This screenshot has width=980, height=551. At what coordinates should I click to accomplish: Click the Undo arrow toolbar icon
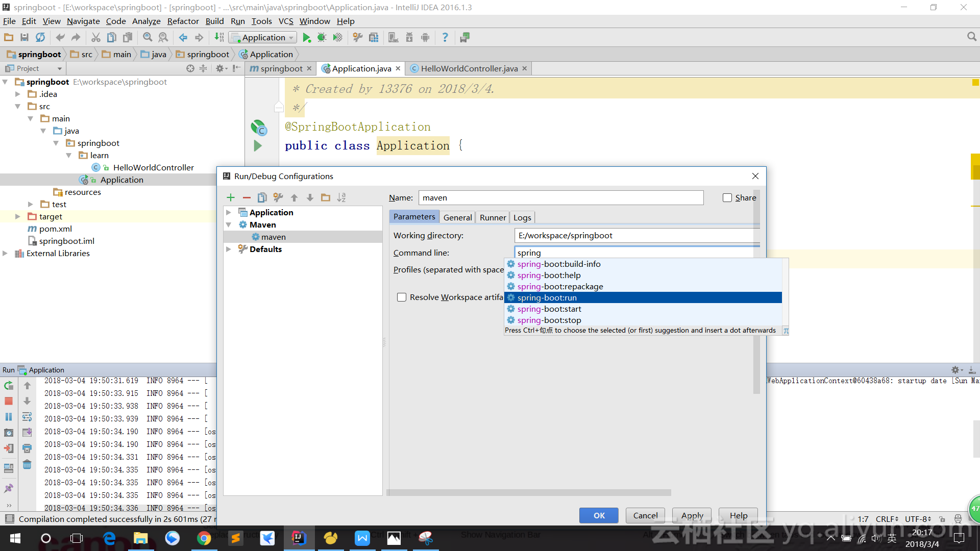pyautogui.click(x=60, y=38)
